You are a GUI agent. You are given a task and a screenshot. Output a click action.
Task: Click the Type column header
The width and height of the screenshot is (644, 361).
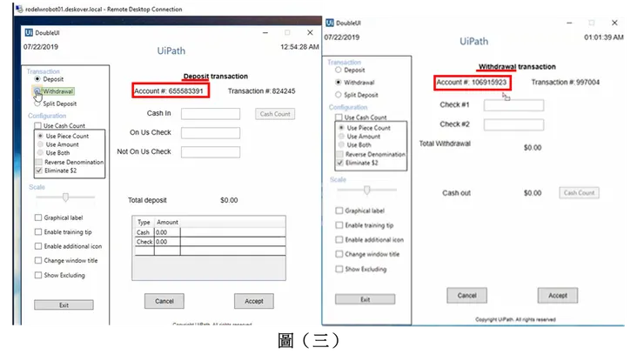pyautogui.click(x=144, y=222)
